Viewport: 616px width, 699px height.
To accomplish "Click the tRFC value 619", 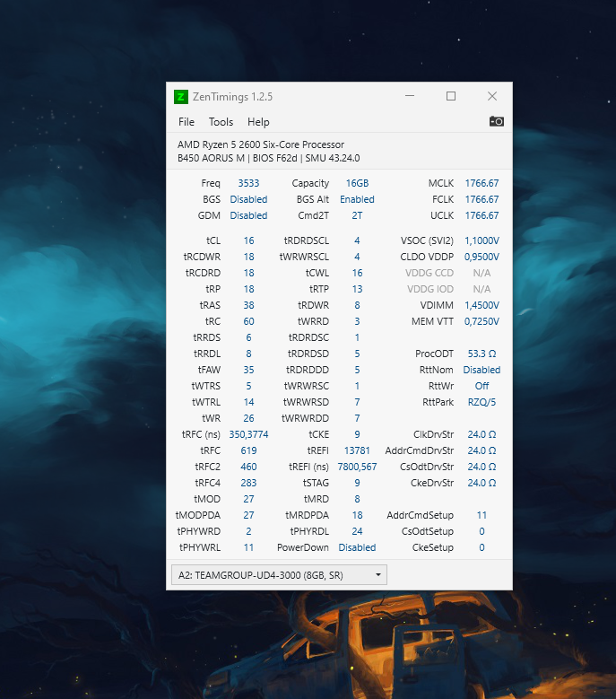I will click(x=248, y=450).
